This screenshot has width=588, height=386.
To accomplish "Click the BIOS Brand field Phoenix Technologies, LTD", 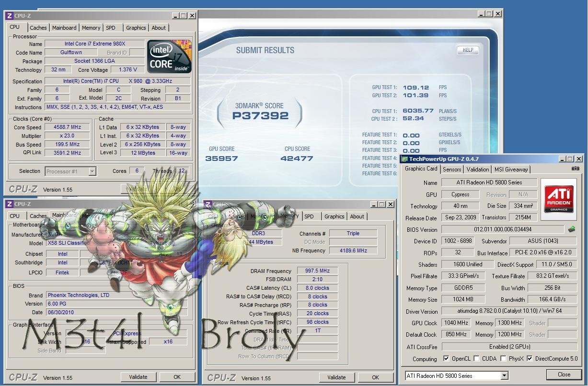I will pos(116,295).
